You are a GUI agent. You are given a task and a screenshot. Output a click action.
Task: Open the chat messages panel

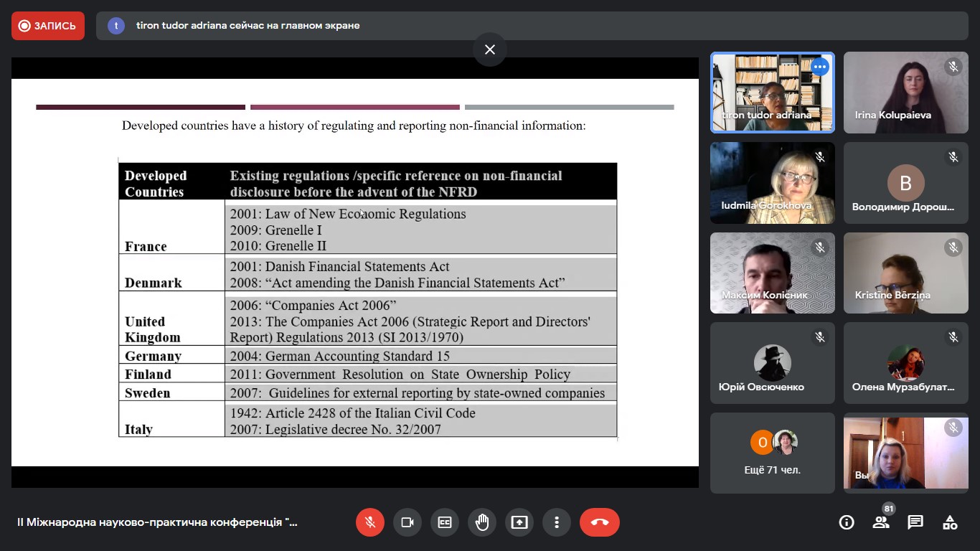915,522
